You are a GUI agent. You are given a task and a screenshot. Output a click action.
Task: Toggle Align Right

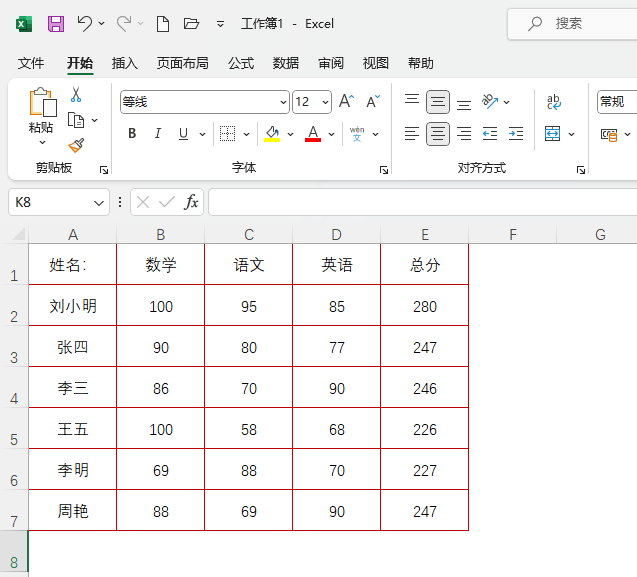464,134
